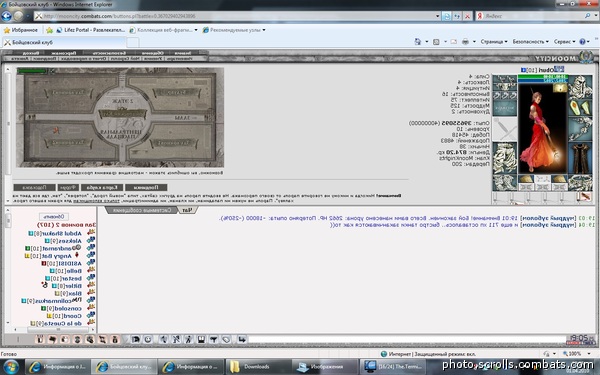Click the Yandex search magnifier icon

(587, 16)
